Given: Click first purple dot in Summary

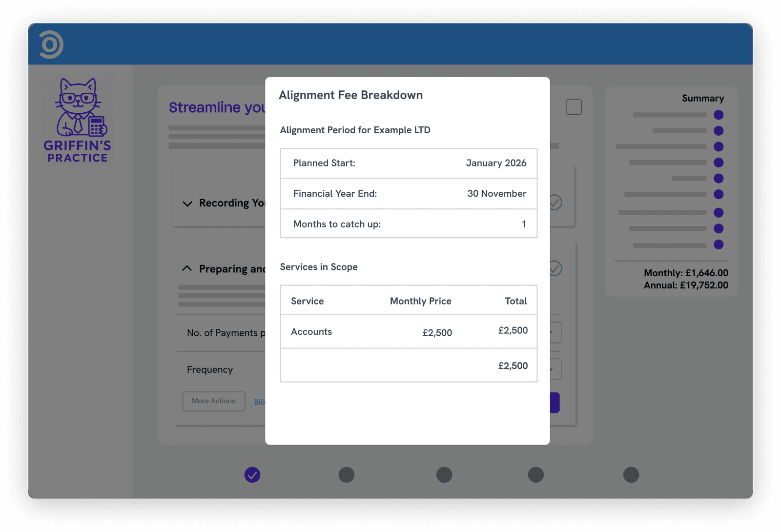Looking at the screenshot, I should click(719, 115).
